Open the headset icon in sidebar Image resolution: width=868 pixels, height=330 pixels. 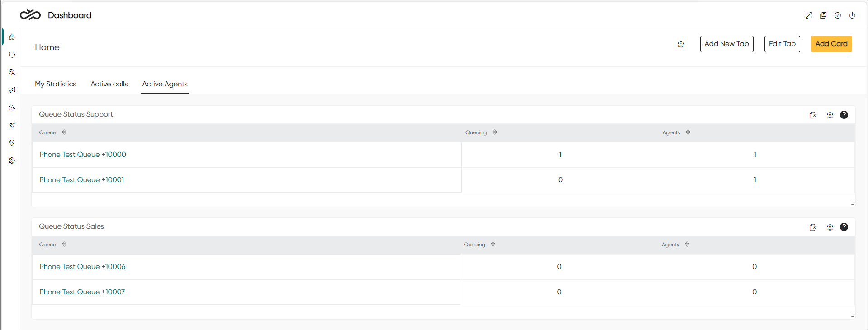tap(12, 55)
